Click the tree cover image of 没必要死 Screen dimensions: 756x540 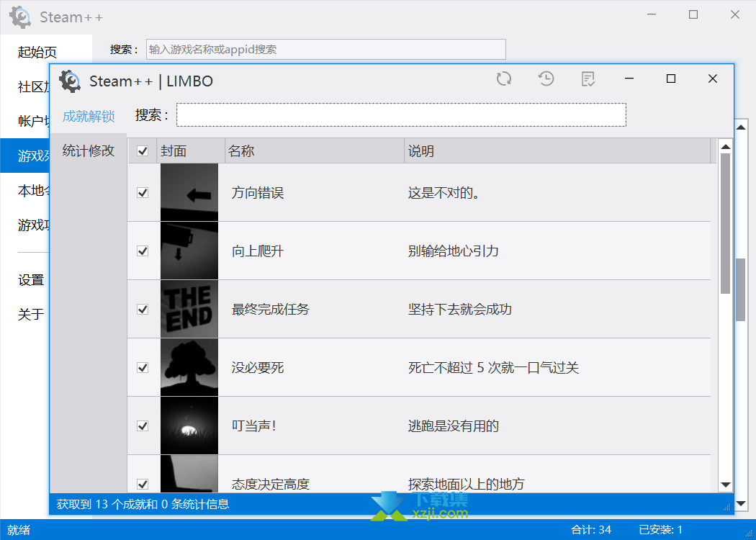189,367
